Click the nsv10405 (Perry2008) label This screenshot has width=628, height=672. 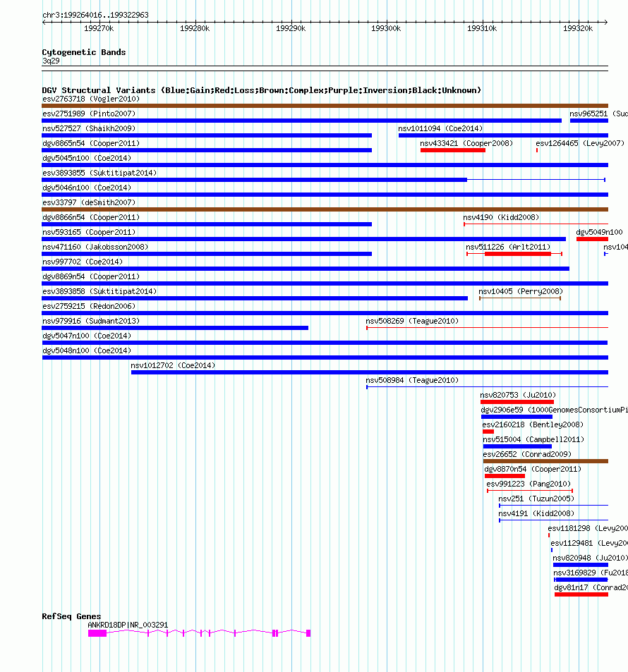pyautogui.click(x=521, y=291)
